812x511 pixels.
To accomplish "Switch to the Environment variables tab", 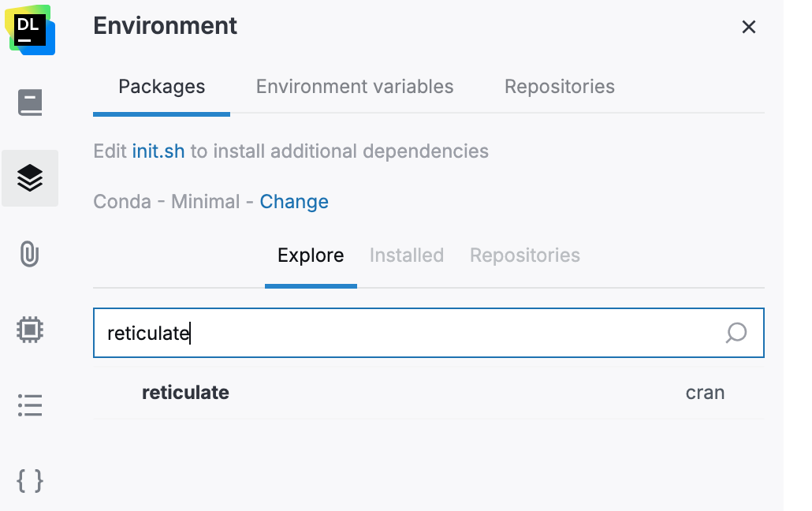I will click(x=354, y=87).
